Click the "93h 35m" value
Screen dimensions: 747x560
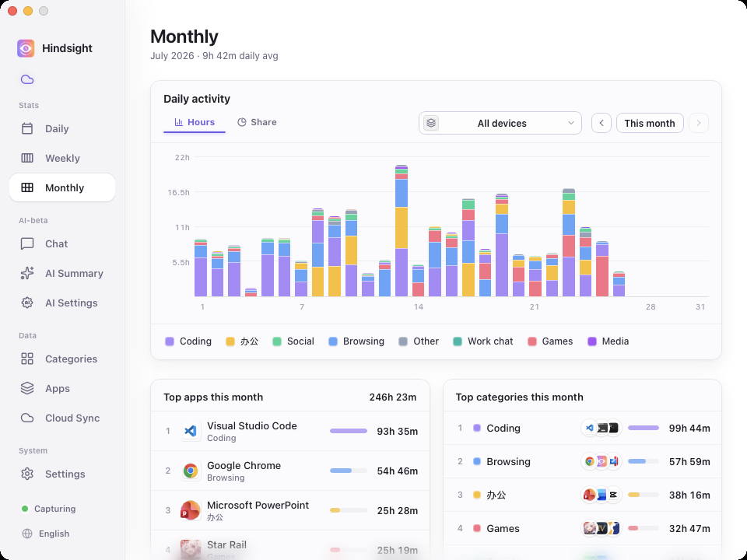point(398,432)
